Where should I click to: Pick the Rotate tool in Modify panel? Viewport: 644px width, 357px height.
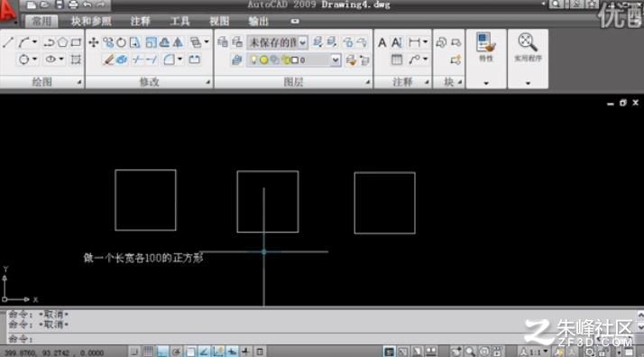pyautogui.click(x=121, y=42)
